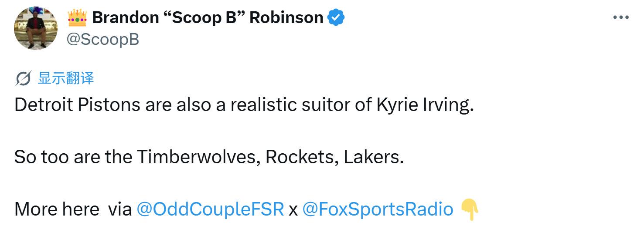Open the round profile avatar photo

point(36,28)
